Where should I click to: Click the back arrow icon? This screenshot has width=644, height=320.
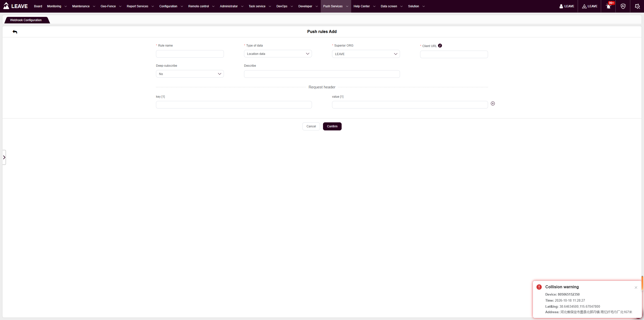pos(15,32)
